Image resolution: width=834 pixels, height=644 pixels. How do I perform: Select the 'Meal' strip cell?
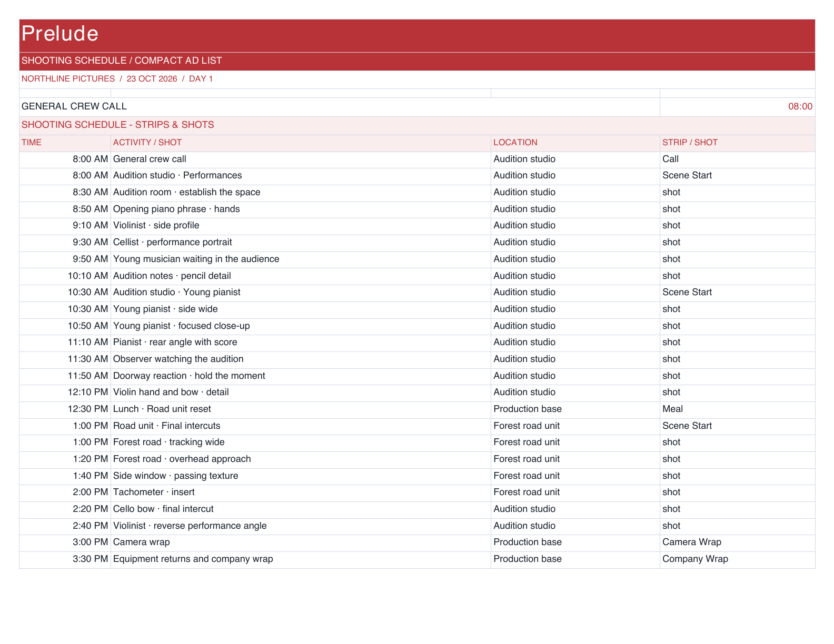pos(737,409)
